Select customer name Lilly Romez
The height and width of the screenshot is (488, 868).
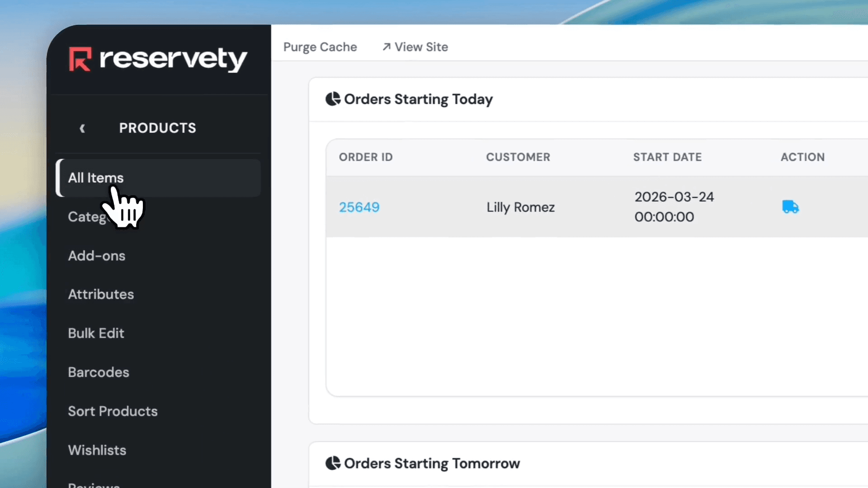click(x=520, y=207)
